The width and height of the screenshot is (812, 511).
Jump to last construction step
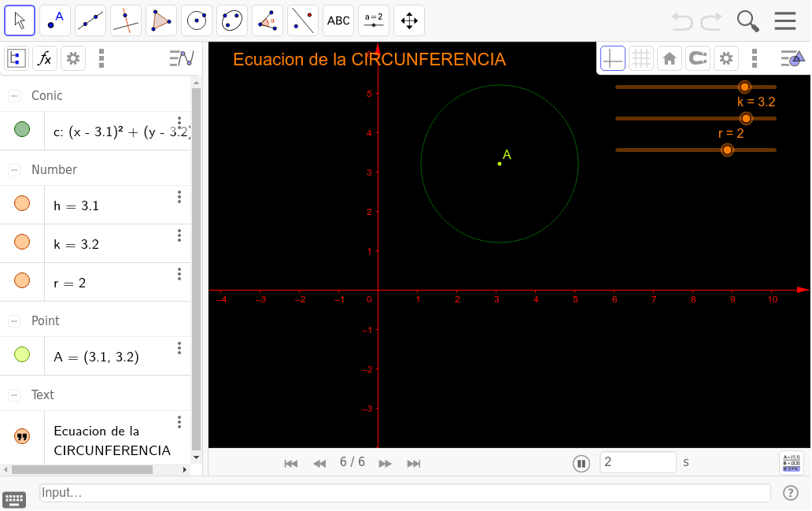point(414,463)
